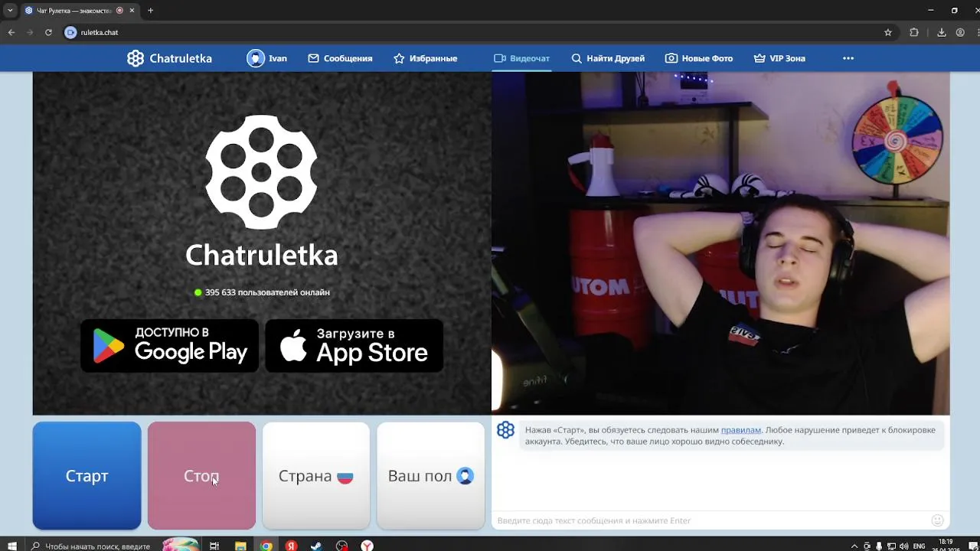Click the large revolver logo on left panel

pyautogui.click(x=261, y=172)
